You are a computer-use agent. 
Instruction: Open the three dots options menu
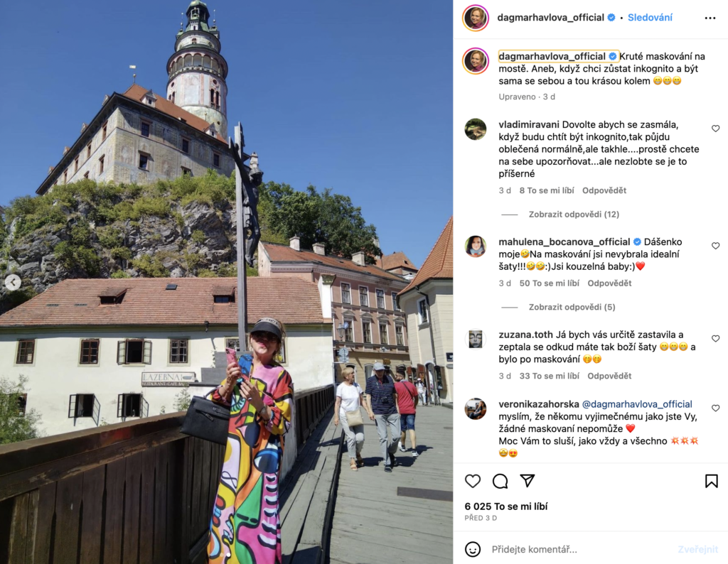pos(710,18)
